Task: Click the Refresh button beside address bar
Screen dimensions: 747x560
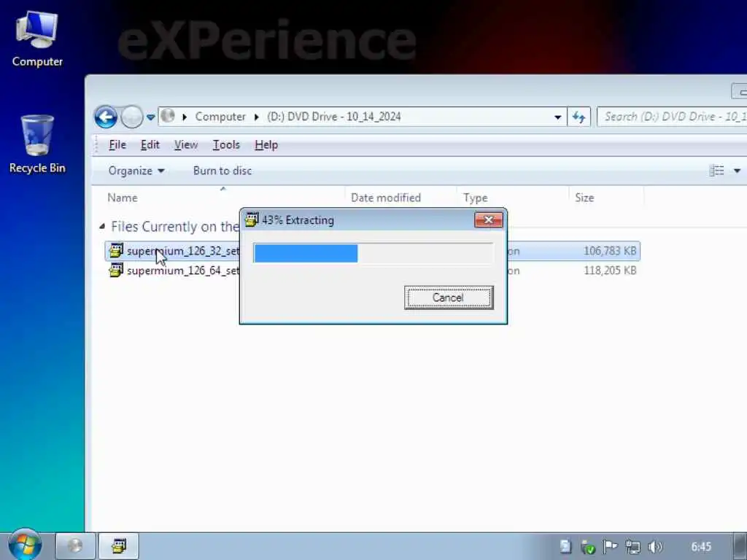Action: pyautogui.click(x=578, y=117)
